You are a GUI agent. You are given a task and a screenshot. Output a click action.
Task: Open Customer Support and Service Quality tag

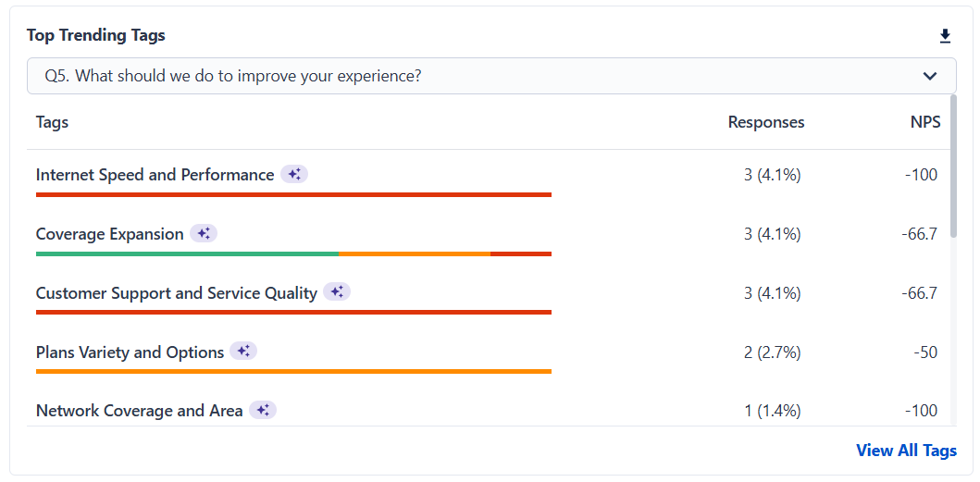[176, 293]
